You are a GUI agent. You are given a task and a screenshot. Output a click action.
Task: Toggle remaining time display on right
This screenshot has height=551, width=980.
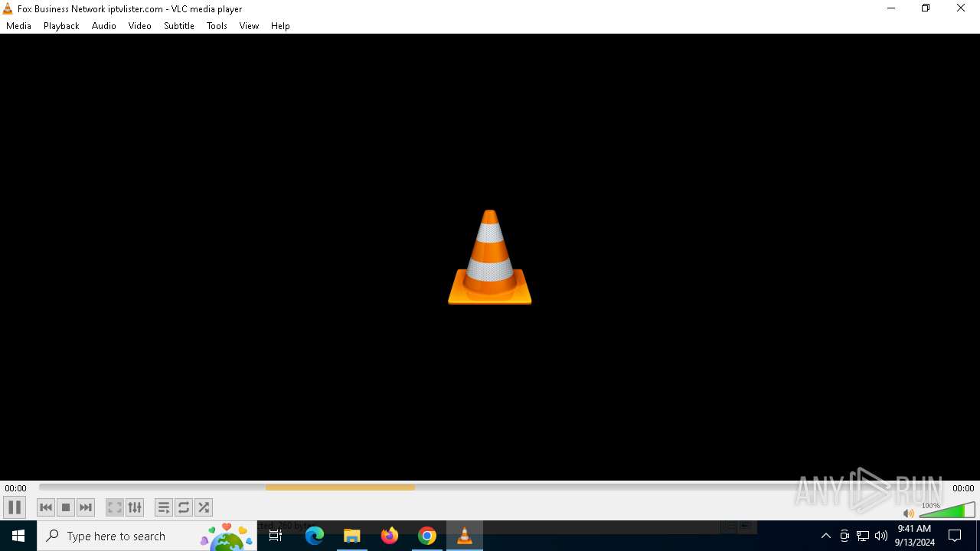click(963, 488)
